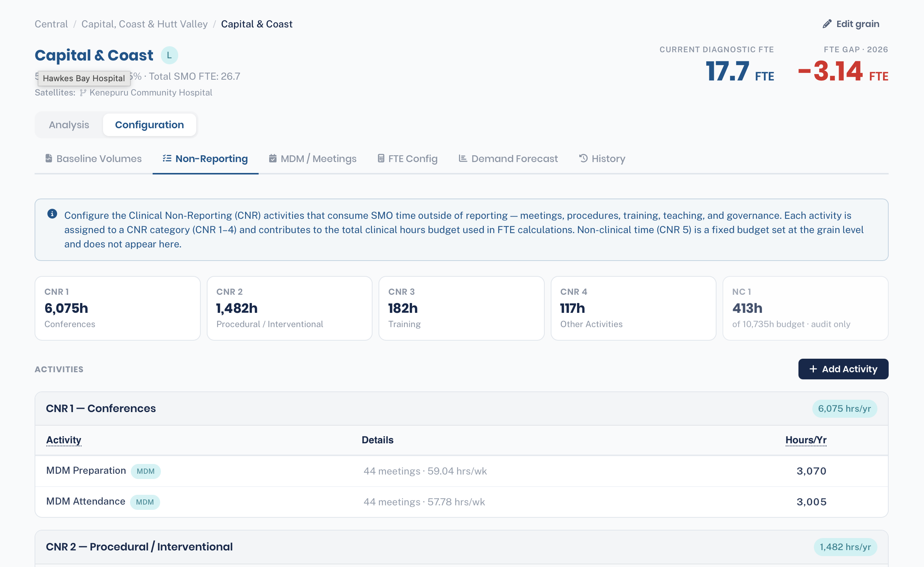Click '44 meetings · 59.04 hrs/wk' details
Image resolution: width=924 pixels, height=567 pixels.
tap(425, 471)
